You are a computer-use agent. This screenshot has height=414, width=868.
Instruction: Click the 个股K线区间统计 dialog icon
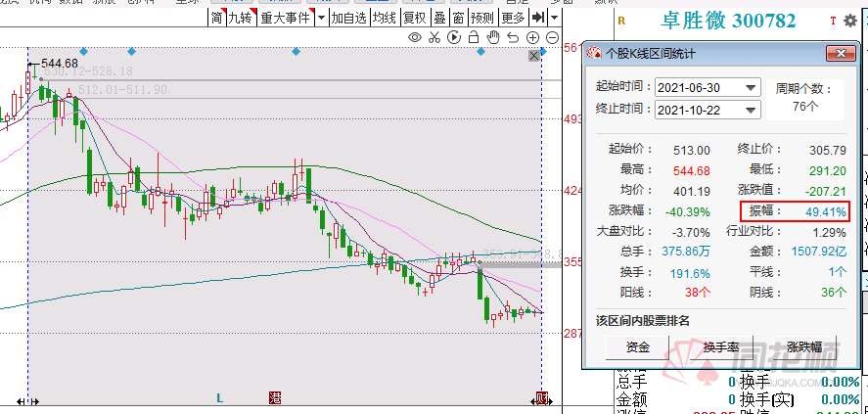pyautogui.click(x=595, y=53)
